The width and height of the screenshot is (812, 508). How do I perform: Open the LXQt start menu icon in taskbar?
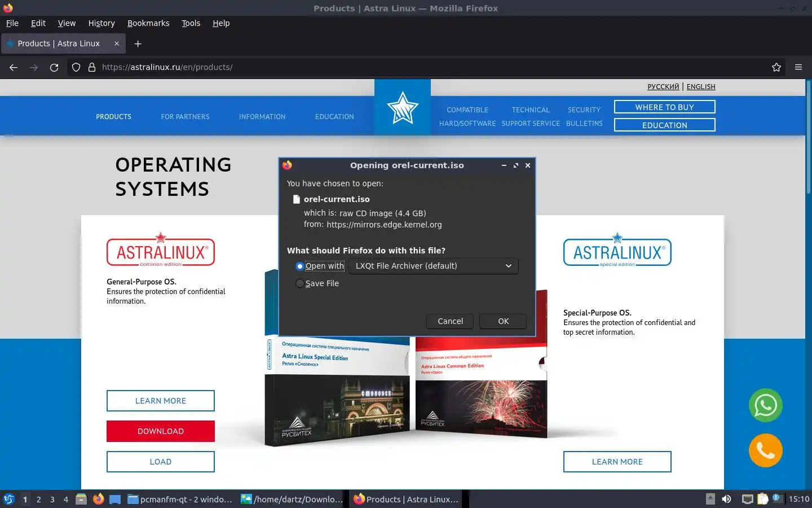[x=9, y=499]
